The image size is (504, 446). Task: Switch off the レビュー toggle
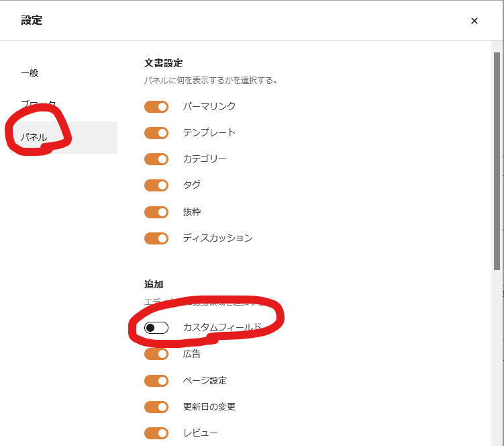[x=156, y=433]
